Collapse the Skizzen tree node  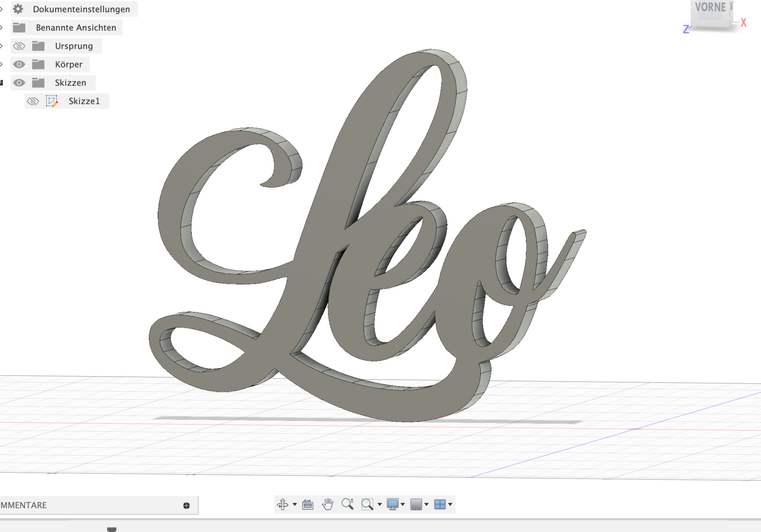pyautogui.click(x=2, y=82)
